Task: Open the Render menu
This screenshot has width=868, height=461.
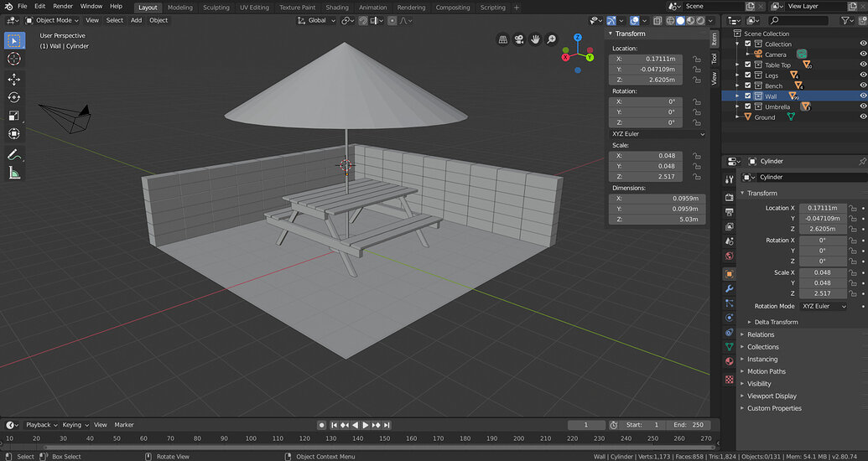Action: [x=63, y=6]
